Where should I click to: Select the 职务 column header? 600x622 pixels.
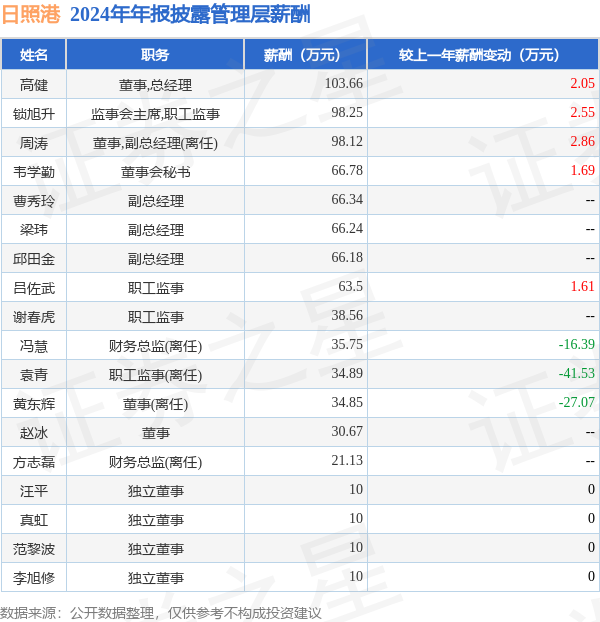click(x=155, y=55)
